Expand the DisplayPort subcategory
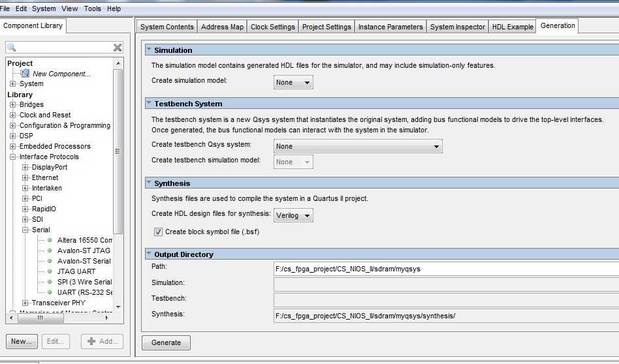 [x=25, y=167]
